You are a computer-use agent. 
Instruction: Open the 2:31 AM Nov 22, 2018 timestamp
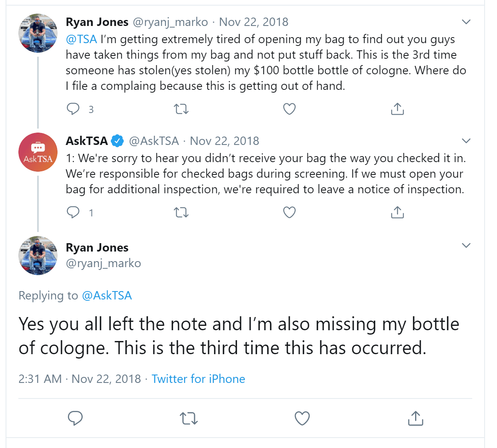[x=80, y=379]
